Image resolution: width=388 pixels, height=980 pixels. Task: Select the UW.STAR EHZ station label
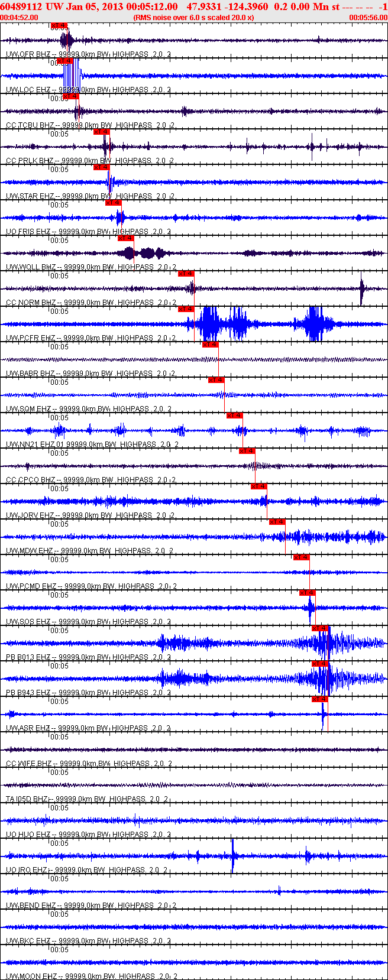[x=89, y=196]
